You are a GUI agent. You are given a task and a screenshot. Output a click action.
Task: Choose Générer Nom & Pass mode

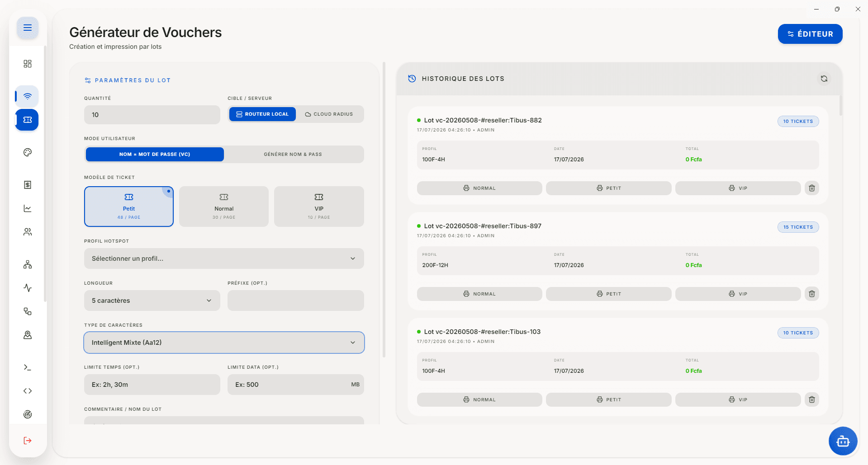coord(293,154)
